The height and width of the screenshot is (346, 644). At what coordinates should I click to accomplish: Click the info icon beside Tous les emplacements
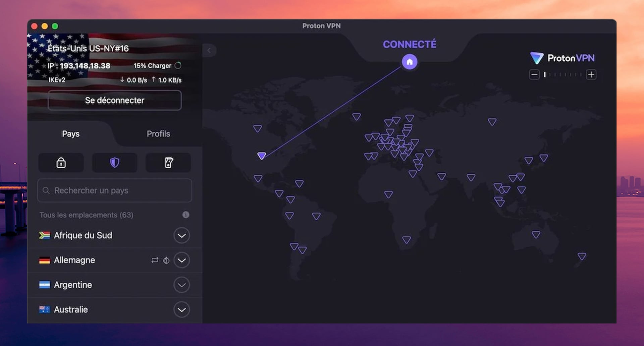[186, 215]
